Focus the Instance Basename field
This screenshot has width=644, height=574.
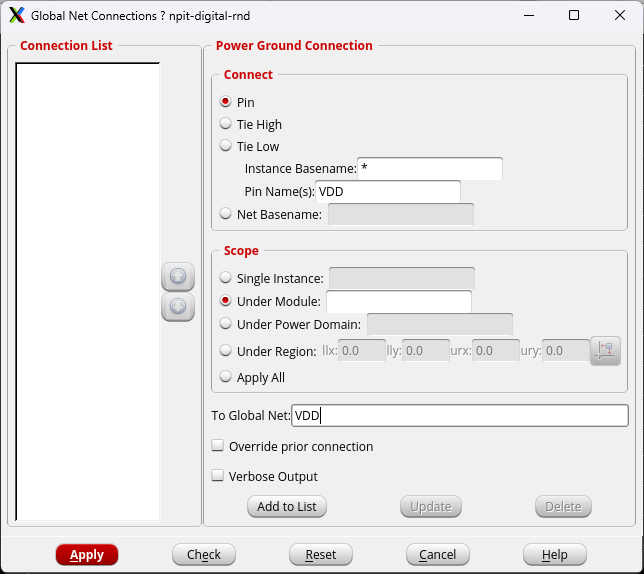coord(430,168)
